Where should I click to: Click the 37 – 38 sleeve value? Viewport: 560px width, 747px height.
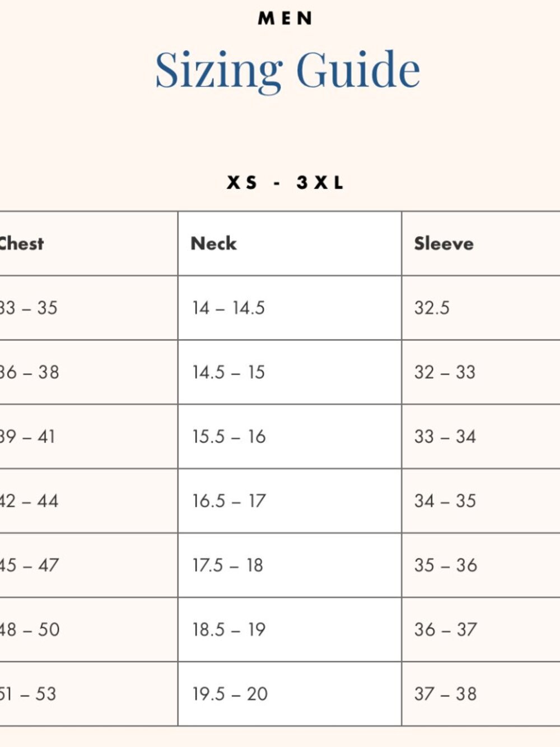click(446, 694)
